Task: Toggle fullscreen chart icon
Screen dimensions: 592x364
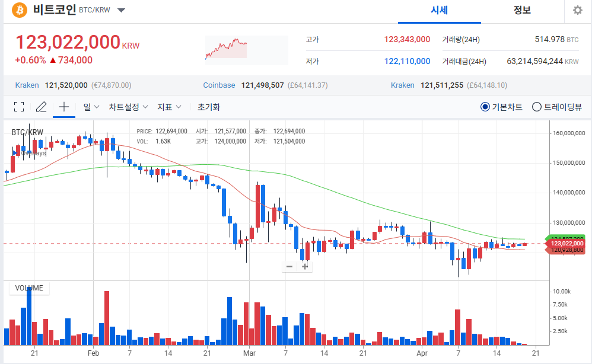Action: (19, 107)
